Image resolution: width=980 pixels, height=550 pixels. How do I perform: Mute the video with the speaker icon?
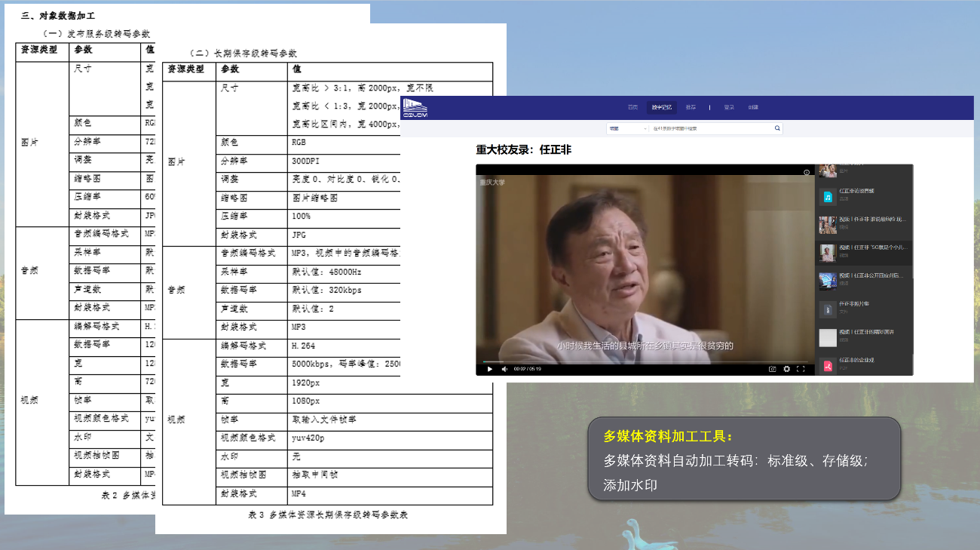click(504, 369)
